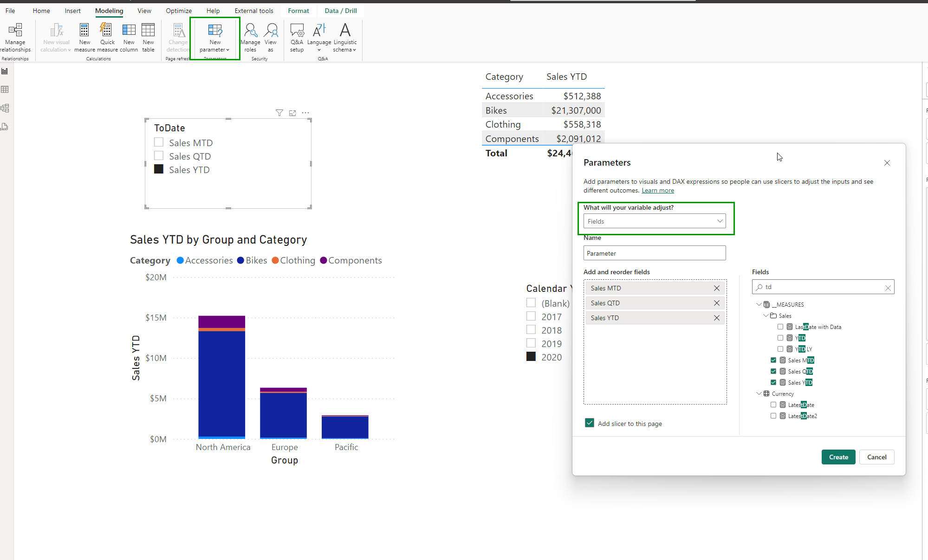Remove Sales QTD from parameter fields

point(717,303)
